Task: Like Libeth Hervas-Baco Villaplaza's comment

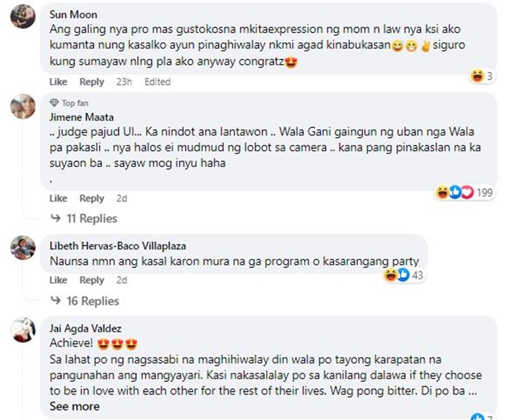Action: [59, 280]
